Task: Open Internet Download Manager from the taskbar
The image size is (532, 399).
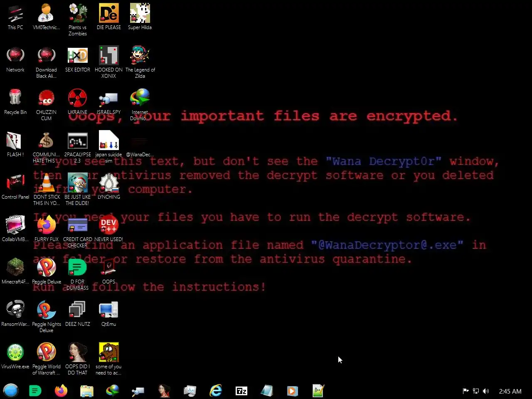Action: tap(113, 391)
